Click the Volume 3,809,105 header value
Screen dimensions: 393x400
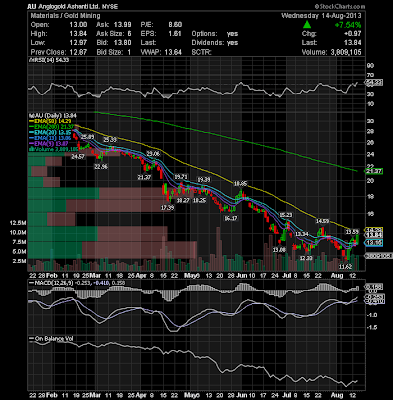coord(345,52)
